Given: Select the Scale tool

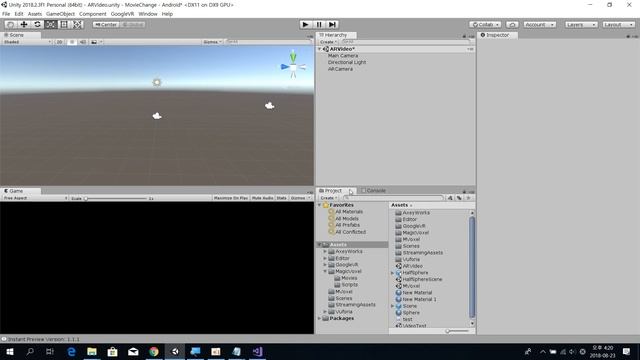Looking at the screenshot, I should (x=51, y=24).
